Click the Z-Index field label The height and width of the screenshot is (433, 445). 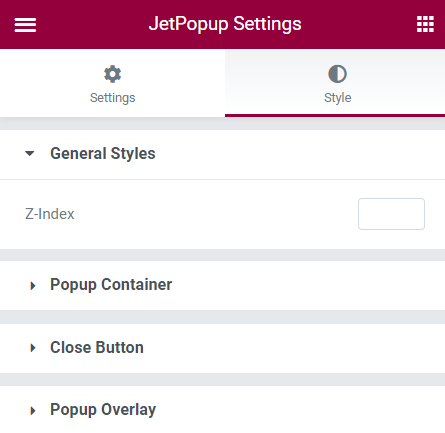click(x=50, y=214)
